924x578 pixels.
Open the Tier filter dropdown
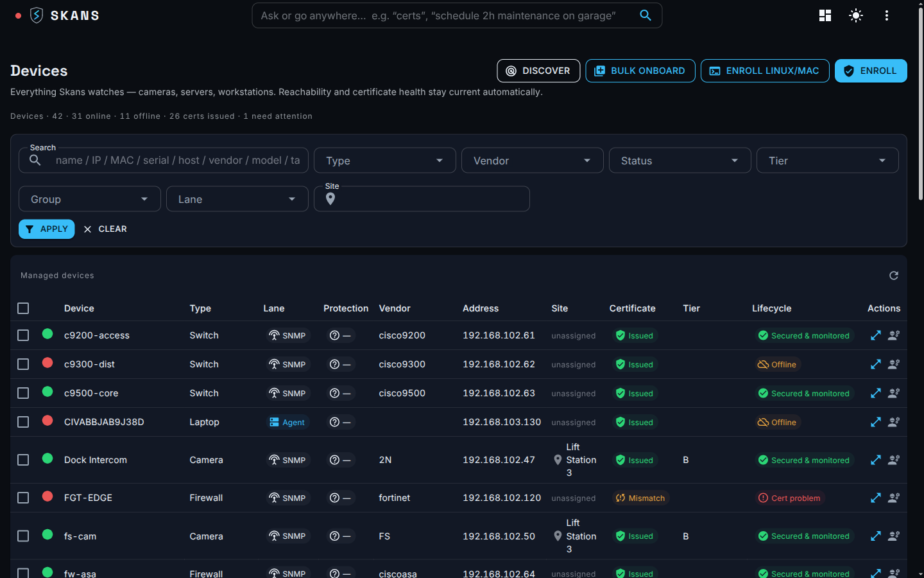pyautogui.click(x=827, y=161)
